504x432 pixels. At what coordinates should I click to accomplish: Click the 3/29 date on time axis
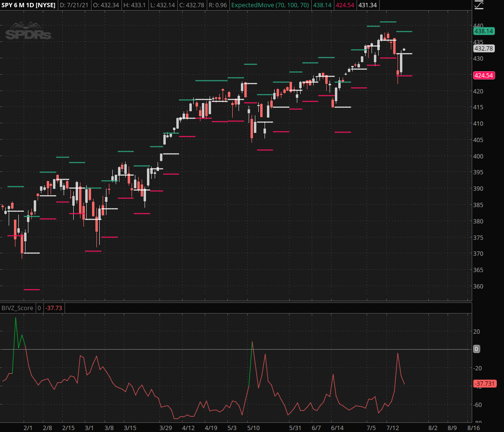[166, 428]
